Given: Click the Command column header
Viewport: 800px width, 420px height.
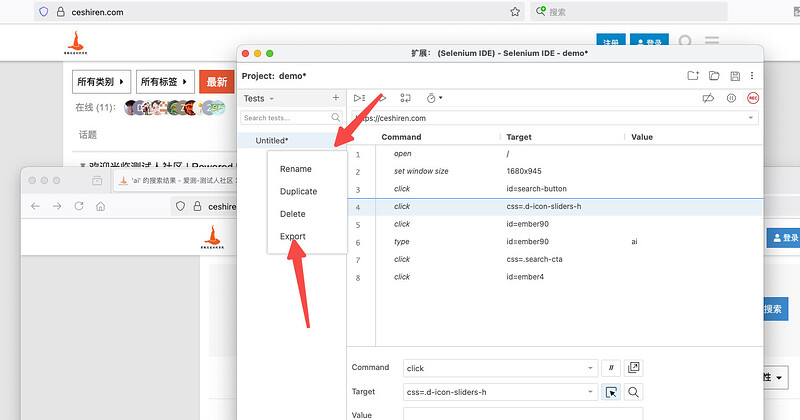Looking at the screenshot, I should [402, 137].
